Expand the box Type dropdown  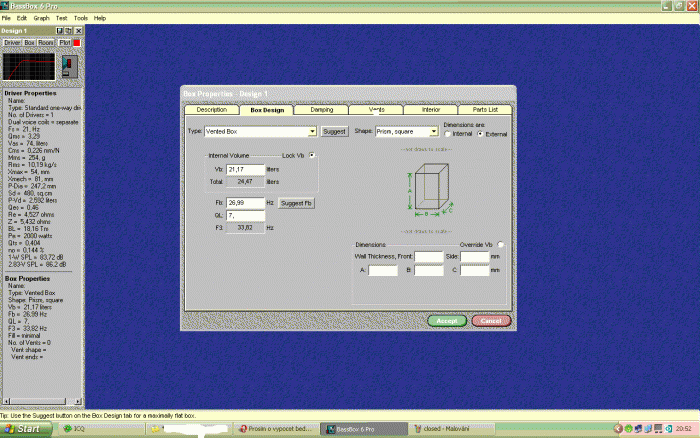[x=312, y=131]
